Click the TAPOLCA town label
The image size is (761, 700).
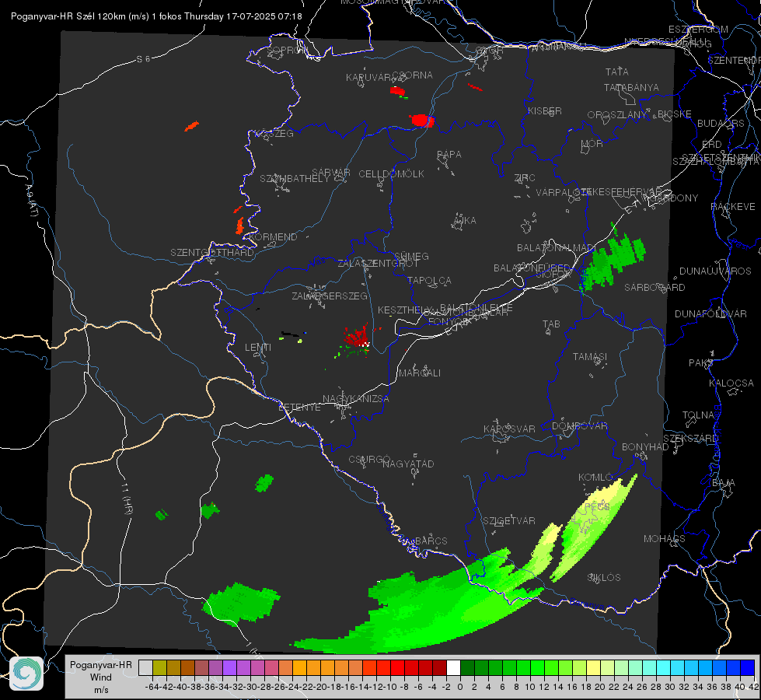(x=429, y=280)
